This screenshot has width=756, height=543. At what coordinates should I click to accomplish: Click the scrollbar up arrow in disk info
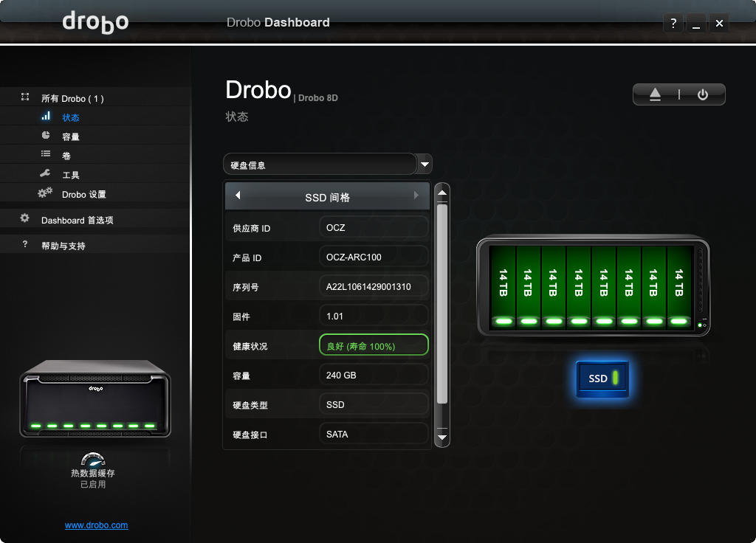pyautogui.click(x=442, y=193)
